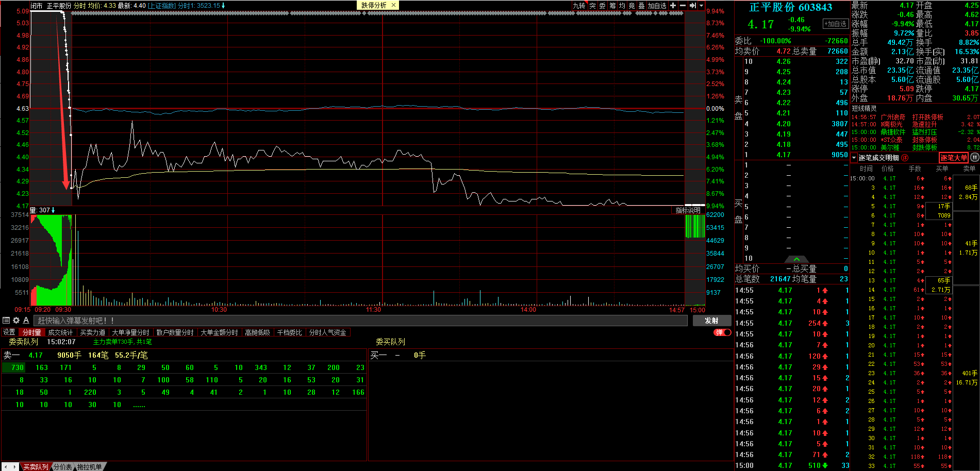Click the 254 volume trade row
Image resolution: width=980 pixels, height=471 pixels.
792,323
